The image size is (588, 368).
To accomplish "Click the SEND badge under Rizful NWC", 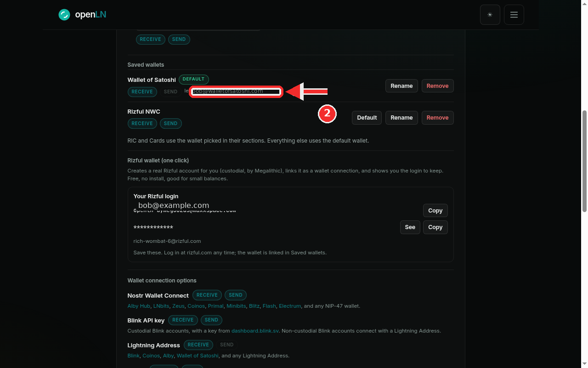I will pyautogui.click(x=170, y=123).
